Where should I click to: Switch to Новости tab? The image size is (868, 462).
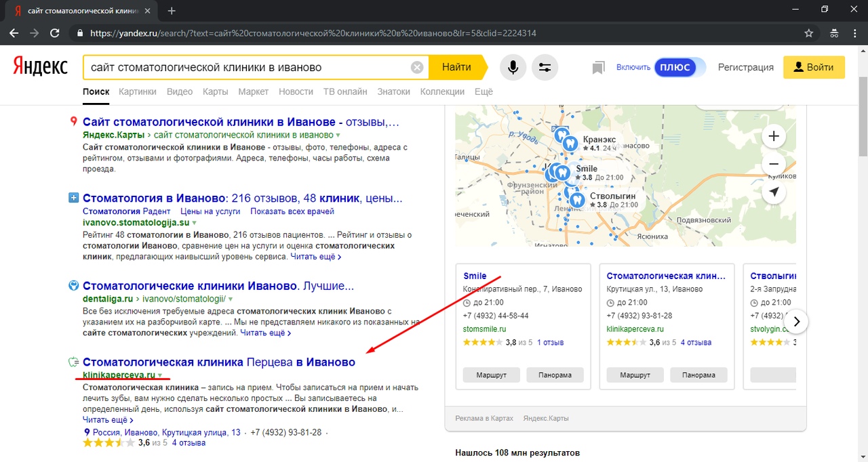[296, 91]
